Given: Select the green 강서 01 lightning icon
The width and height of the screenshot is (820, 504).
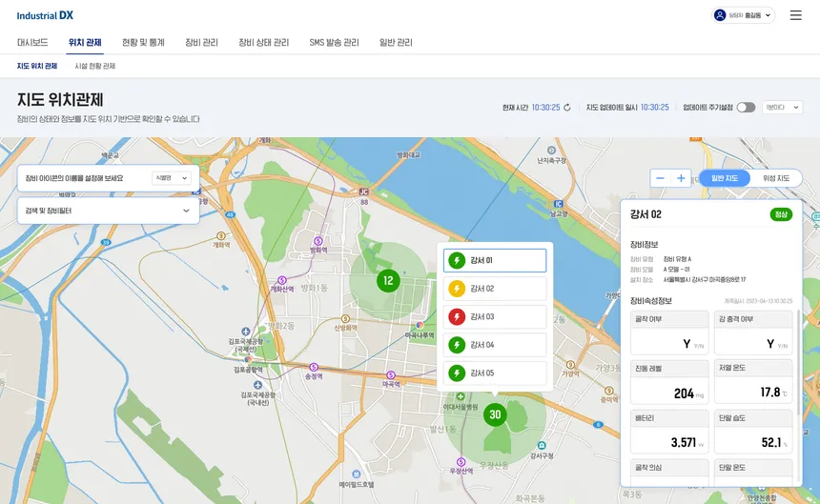Looking at the screenshot, I should click(x=457, y=260).
